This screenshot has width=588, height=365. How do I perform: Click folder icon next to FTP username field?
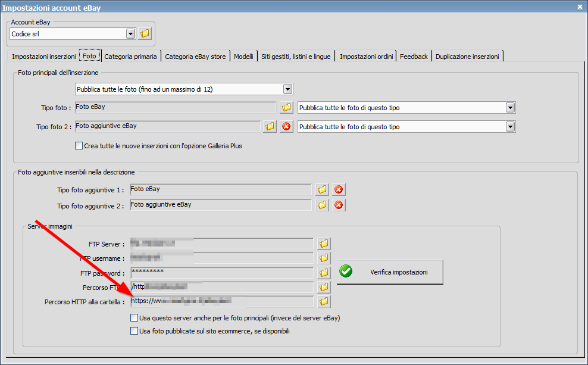[x=324, y=258]
